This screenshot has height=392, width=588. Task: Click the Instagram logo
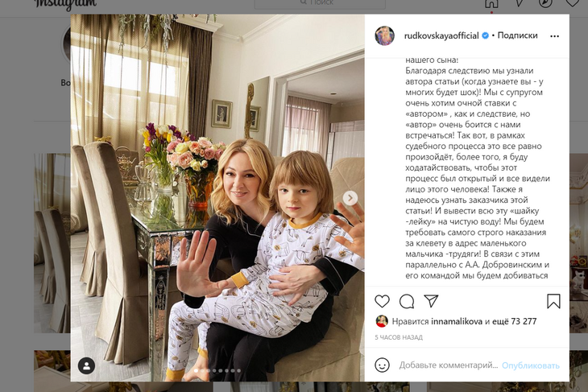tap(65, 5)
